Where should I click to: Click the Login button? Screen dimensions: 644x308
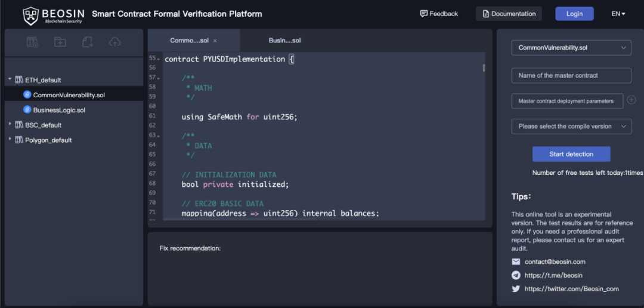574,14
